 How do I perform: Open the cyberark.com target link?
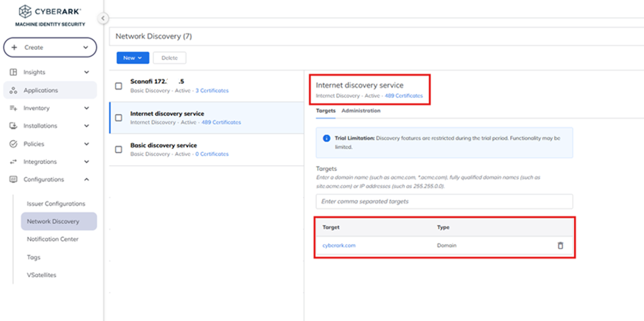339,245
